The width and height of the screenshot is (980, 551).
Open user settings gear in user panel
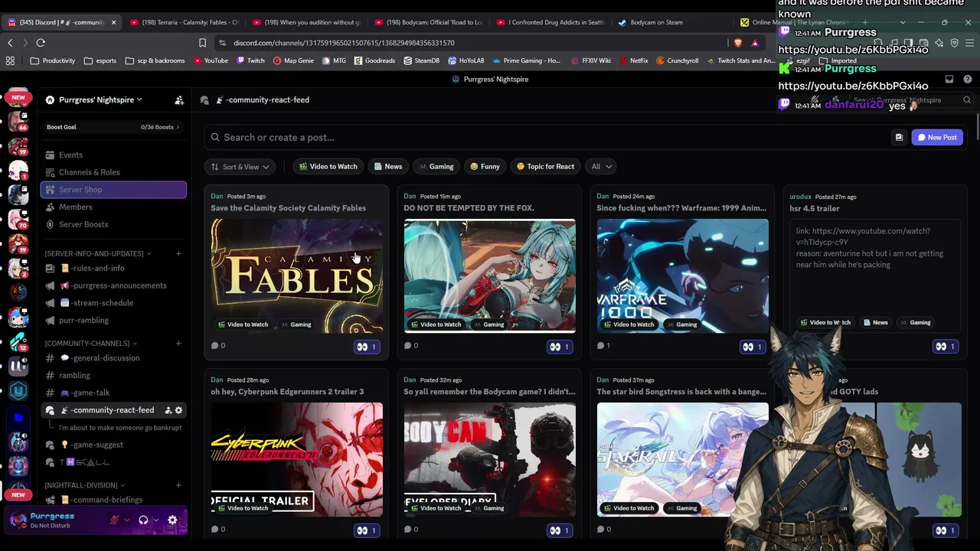[172, 520]
